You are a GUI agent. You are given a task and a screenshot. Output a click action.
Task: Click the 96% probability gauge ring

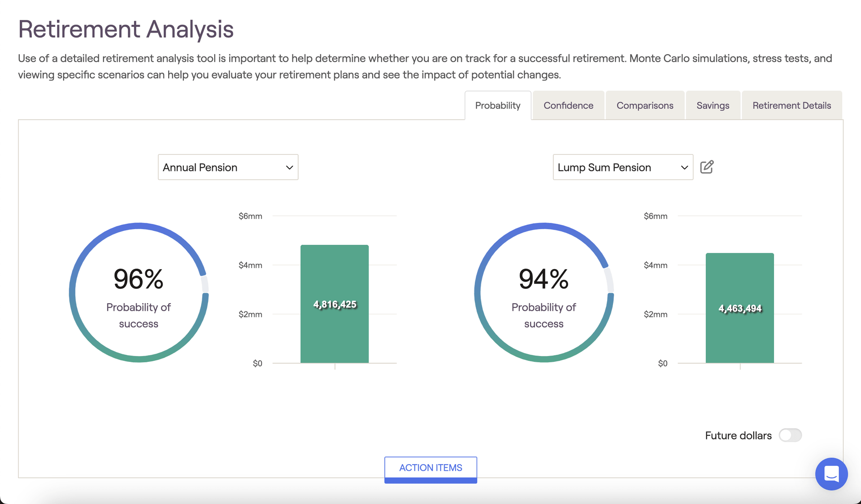pyautogui.click(x=139, y=292)
